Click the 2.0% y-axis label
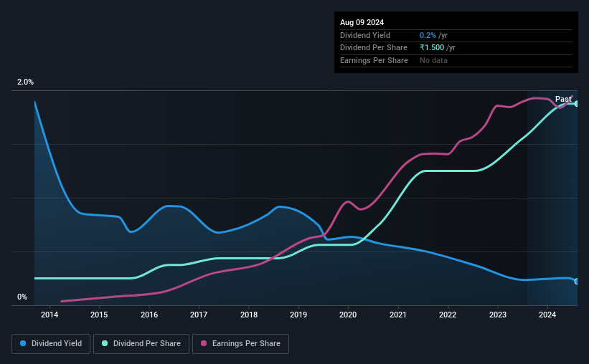This screenshot has width=589, height=364. pyautogui.click(x=25, y=82)
